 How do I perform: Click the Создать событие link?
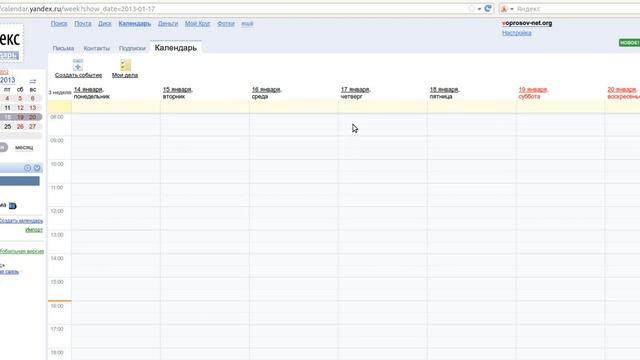(x=78, y=75)
